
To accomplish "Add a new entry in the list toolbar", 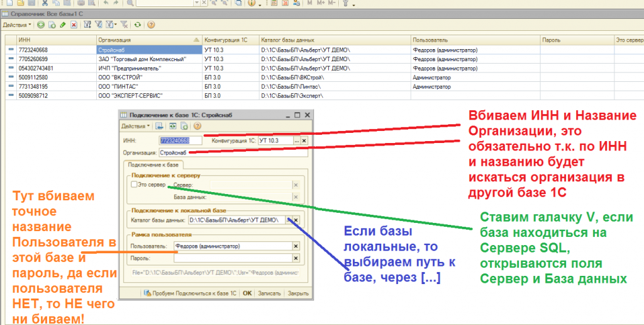I will pos(41,25).
